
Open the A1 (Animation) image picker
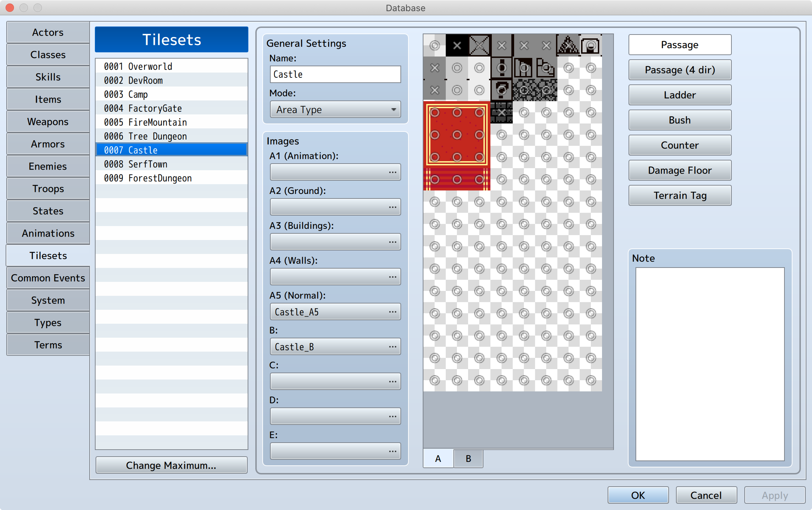[392, 172]
